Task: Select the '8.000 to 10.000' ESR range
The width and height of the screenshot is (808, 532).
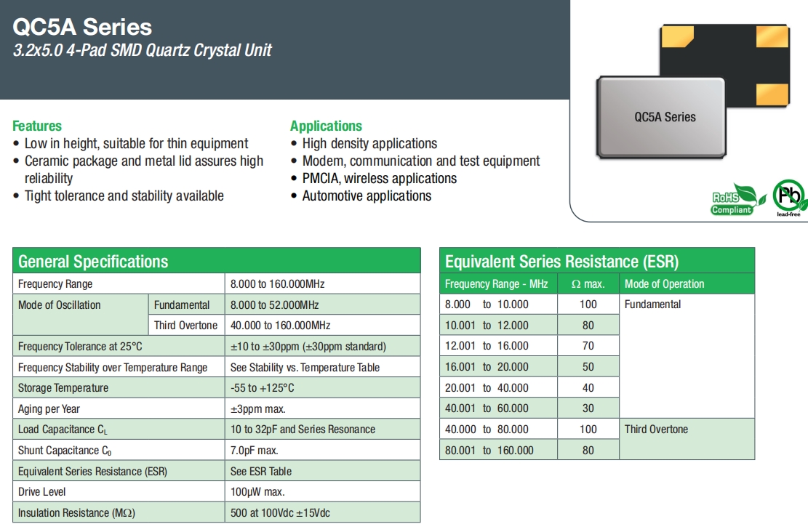Action: point(487,305)
